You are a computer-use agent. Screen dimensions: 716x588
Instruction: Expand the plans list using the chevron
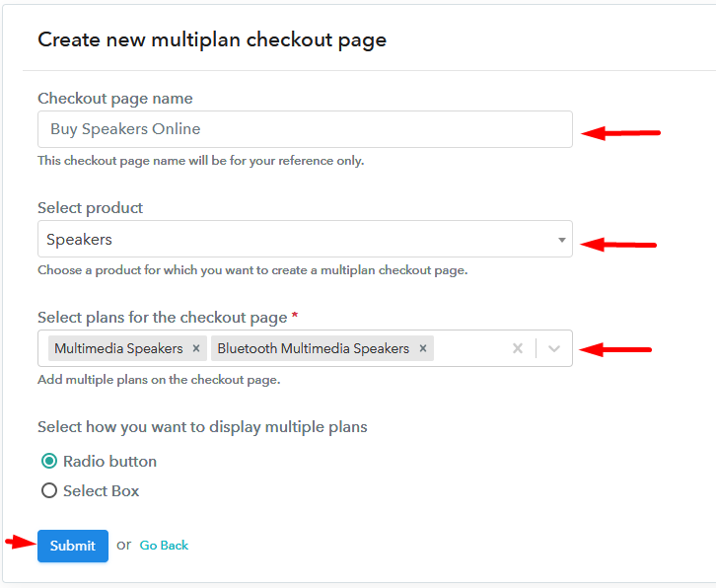pyautogui.click(x=554, y=348)
